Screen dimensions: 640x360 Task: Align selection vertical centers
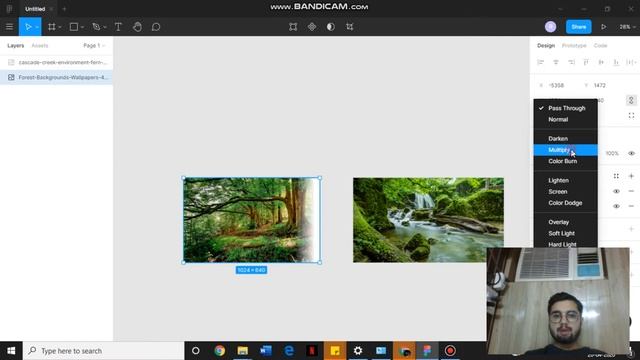(601, 62)
